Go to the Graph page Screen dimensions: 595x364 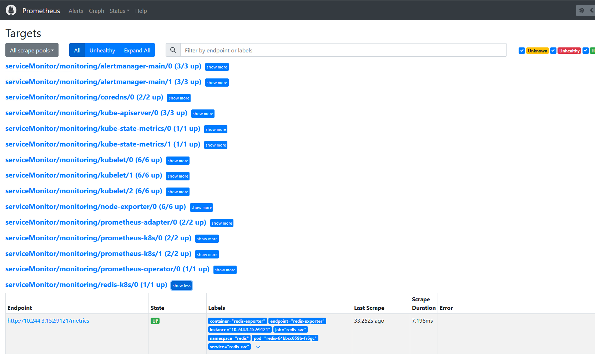(96, 11)
